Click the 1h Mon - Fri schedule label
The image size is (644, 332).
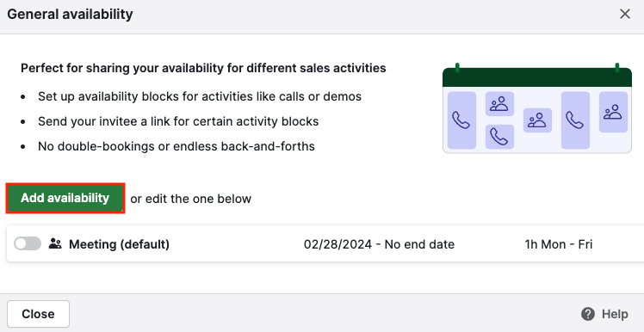coord(559,244)
